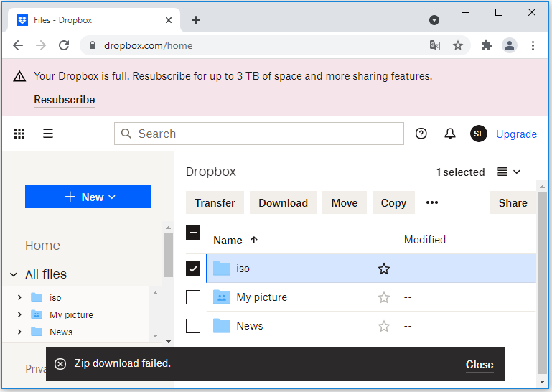Click the Share button
This screenshot has height=392, width=552.
click(513, 202)
